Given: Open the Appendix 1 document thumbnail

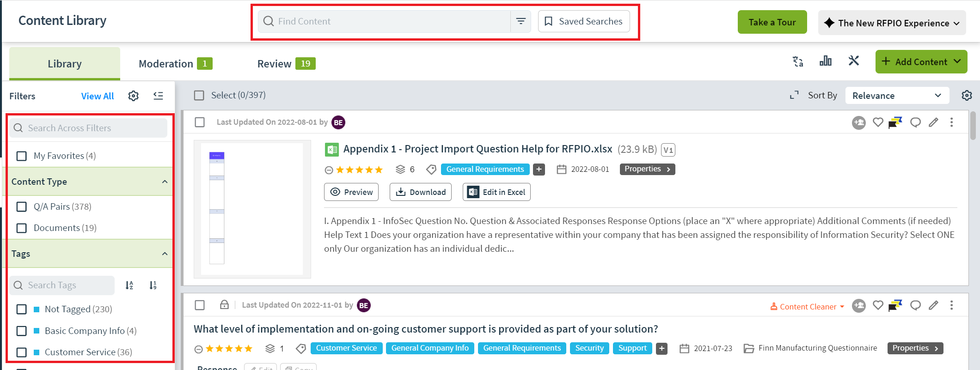Looking at the screenshot, I should 252,209.
